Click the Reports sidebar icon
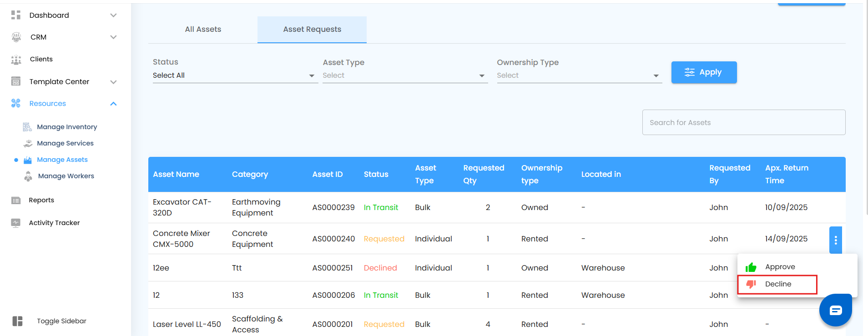Screen dimensions: 868x336 pyautogui.click(x=16, y=201)
